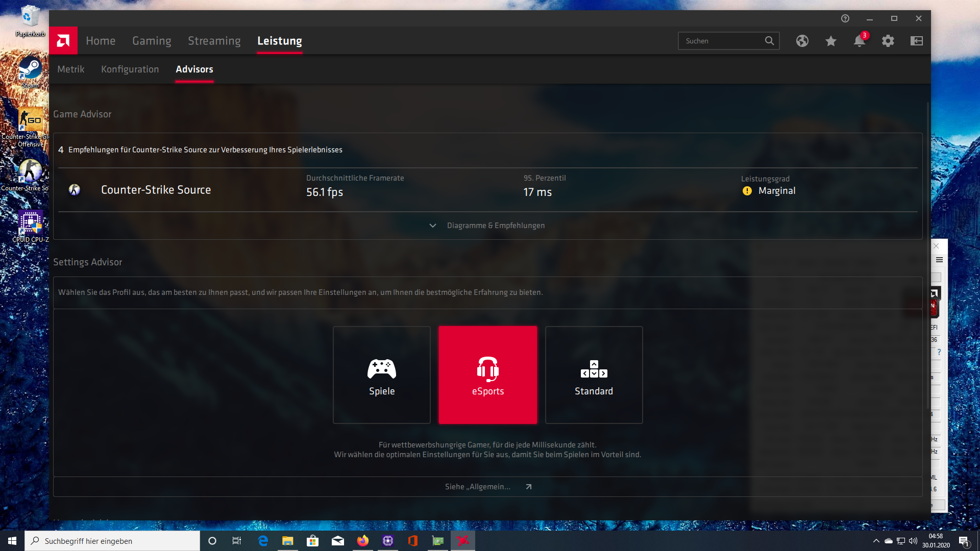Show hidden system tray icons arrow
The image size is (980, 551).
click(876, 541)
